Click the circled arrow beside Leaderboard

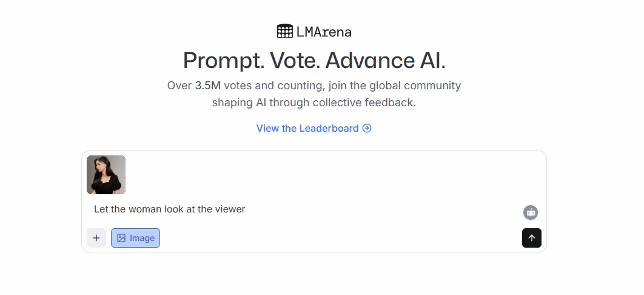point(367,128)
